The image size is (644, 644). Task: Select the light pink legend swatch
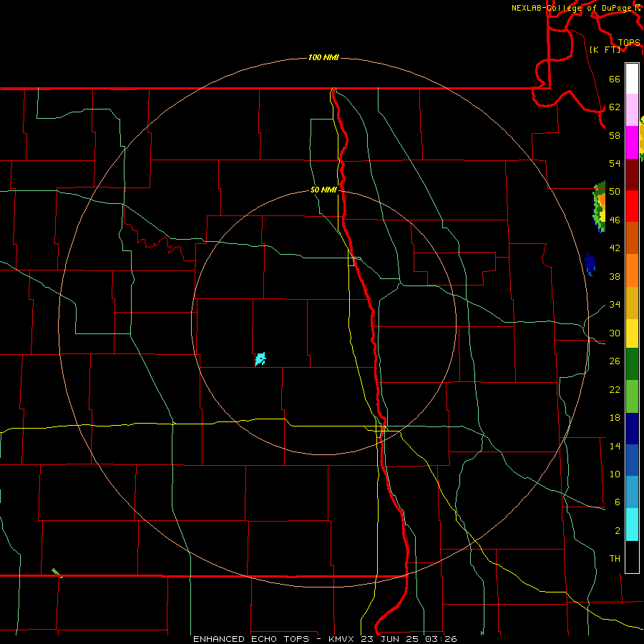pos(632,110)
